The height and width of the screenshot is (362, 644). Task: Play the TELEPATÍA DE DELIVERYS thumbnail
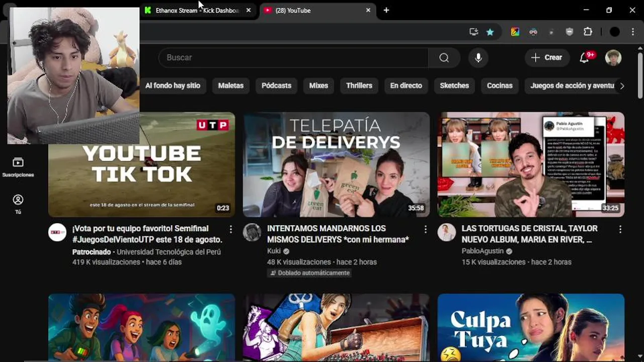[336, 164]
